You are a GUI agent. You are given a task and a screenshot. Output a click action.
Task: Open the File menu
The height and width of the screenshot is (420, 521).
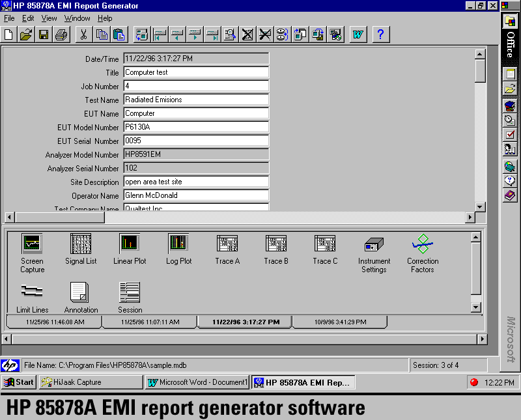click(9, 18)
